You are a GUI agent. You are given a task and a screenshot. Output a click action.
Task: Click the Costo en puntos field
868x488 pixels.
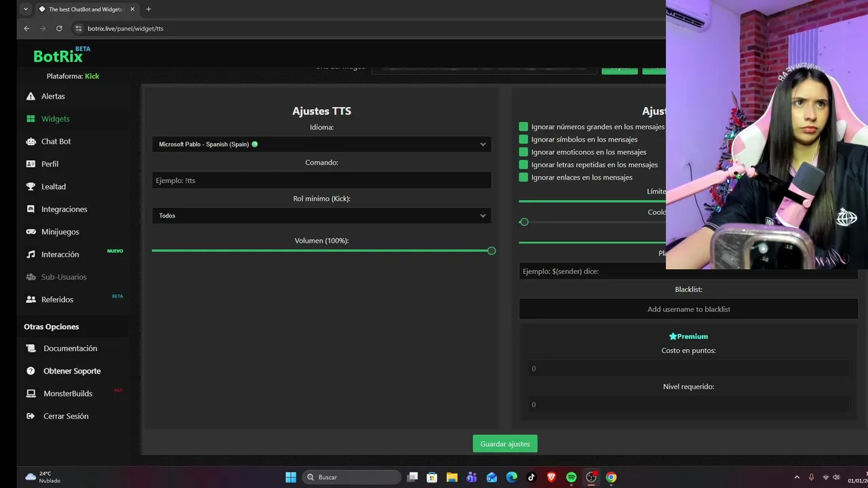point(688,369)
